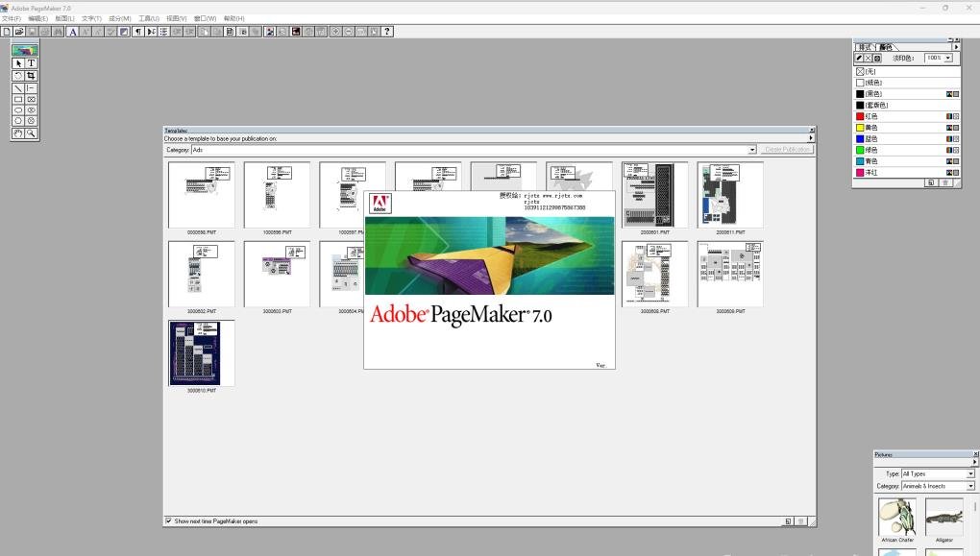Select the Rotating tool
The height and width of the screenshot is (556, 980).
tap(18, 76)
